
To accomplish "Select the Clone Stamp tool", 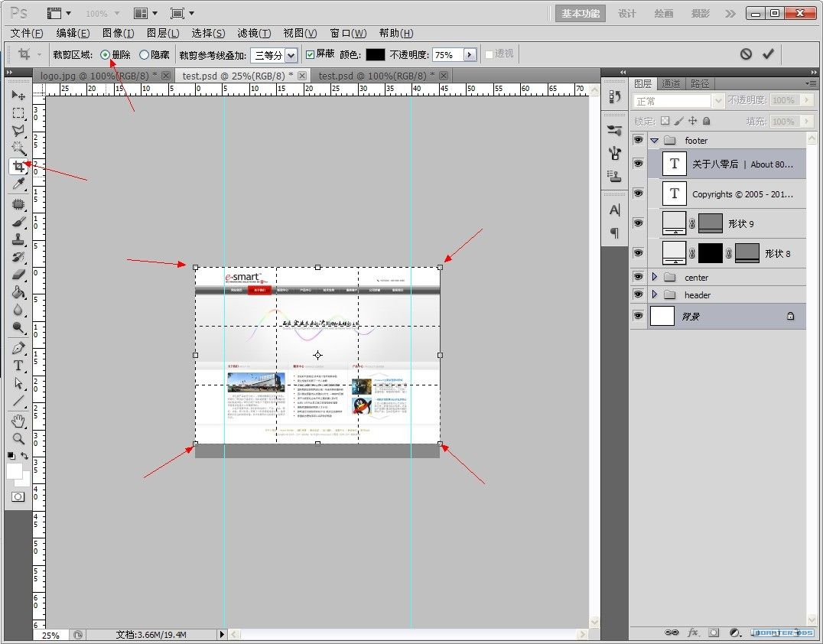I will point(18,240).
